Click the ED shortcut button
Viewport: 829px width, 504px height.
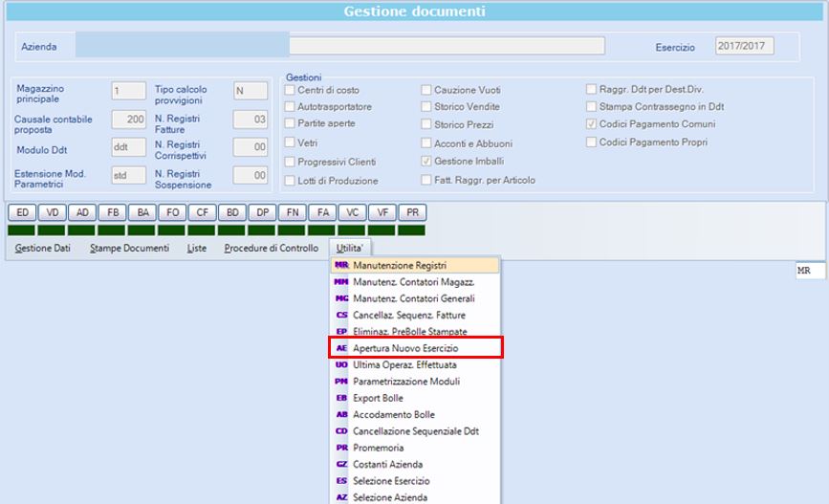coord(22,212)
